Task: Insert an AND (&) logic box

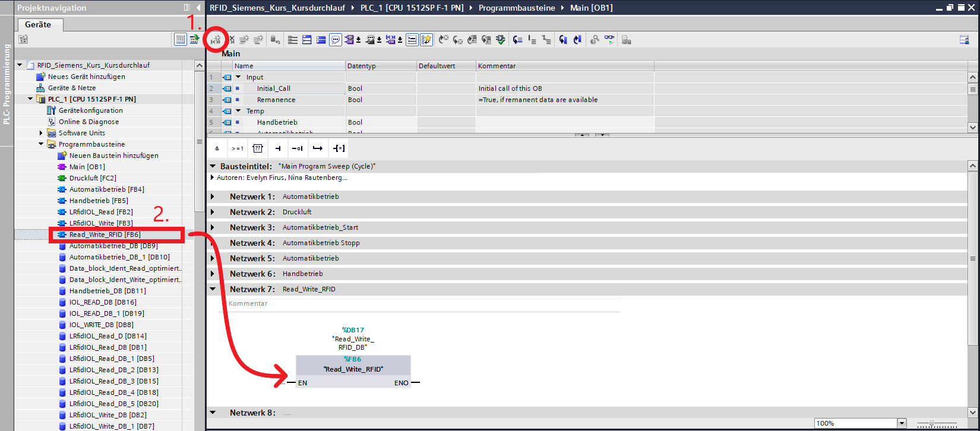Action: click(217, 148)
